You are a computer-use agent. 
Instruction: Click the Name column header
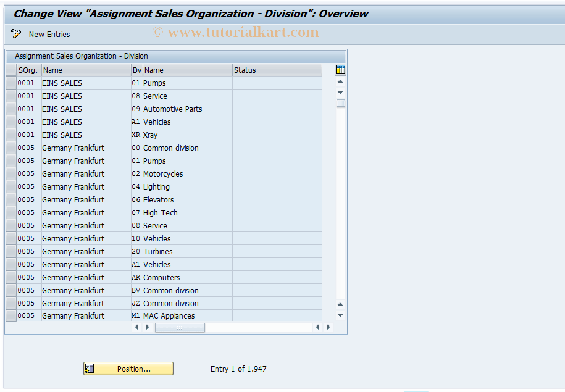86,70
